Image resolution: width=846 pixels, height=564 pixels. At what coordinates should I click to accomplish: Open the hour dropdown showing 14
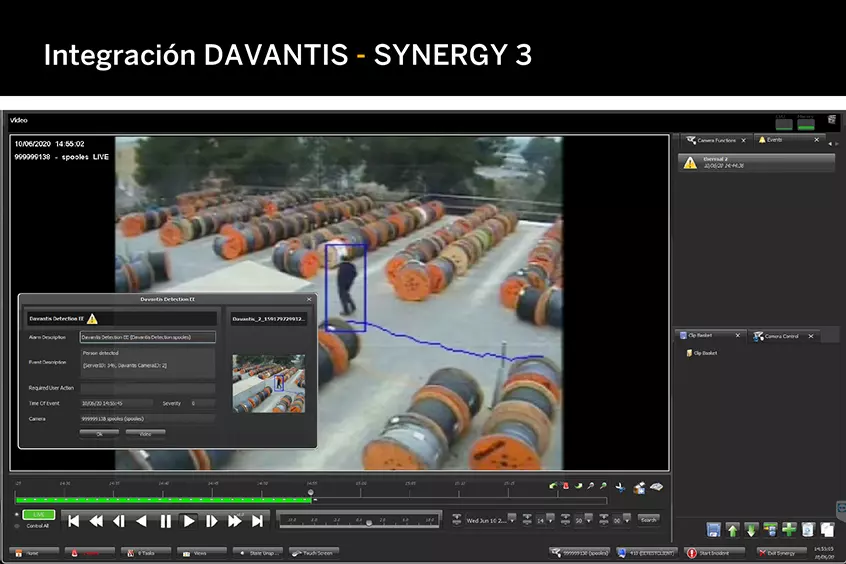tap(550, 519)
